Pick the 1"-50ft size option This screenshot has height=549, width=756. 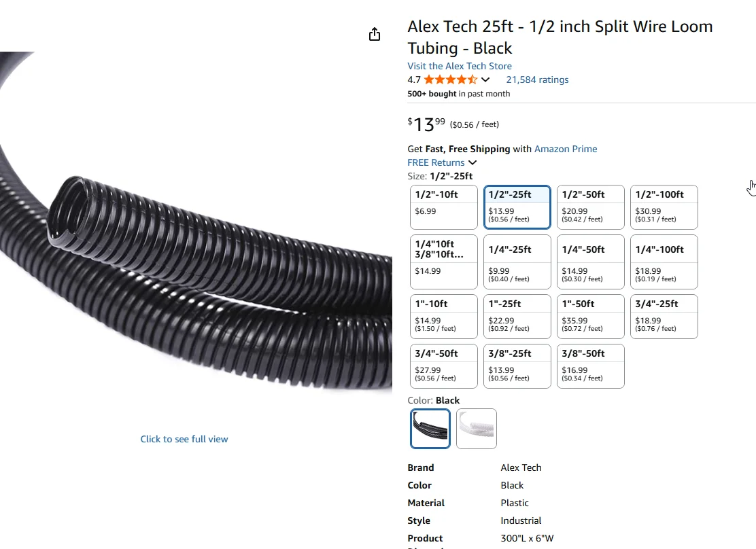point(590,316)
